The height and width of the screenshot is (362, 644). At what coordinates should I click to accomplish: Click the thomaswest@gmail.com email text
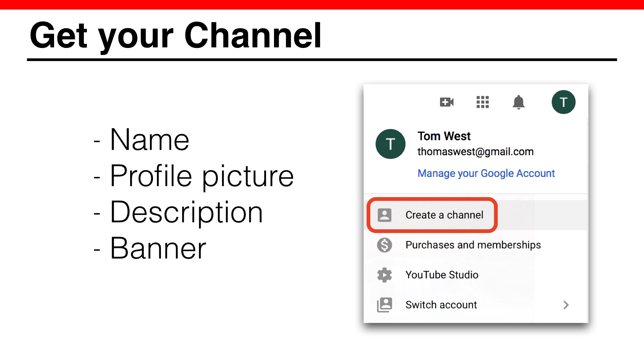[x=475, y=152]
